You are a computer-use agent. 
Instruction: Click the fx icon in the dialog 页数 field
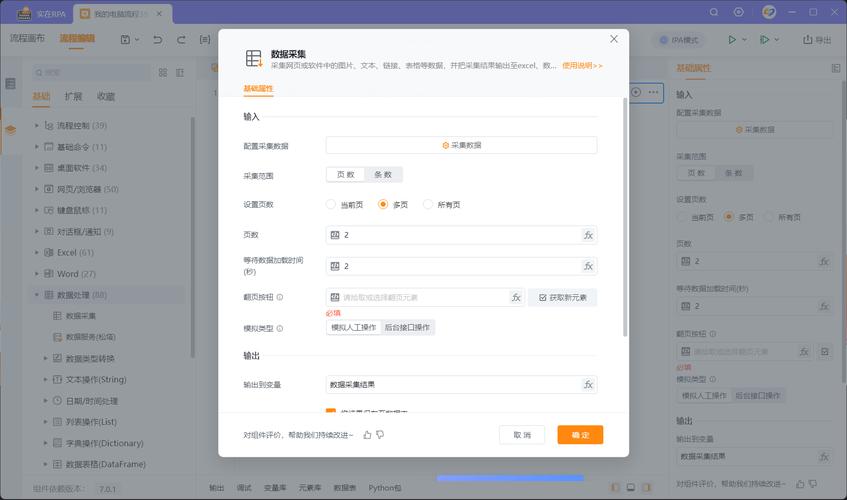[588, 235]
